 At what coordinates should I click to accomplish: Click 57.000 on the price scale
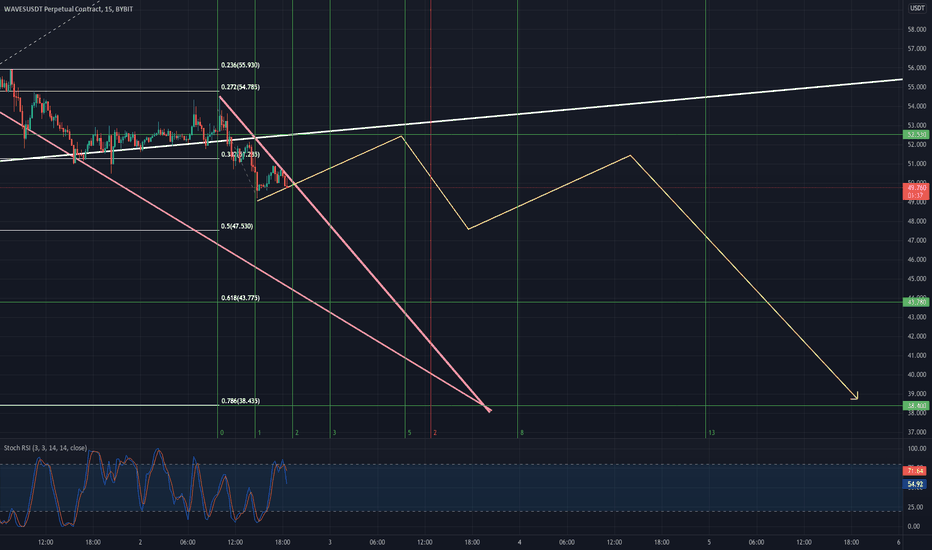click(x=917, y=49)
